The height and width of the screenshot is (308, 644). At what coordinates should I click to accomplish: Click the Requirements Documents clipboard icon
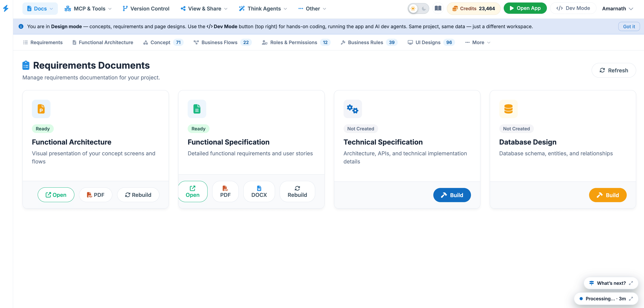point(26,66)
